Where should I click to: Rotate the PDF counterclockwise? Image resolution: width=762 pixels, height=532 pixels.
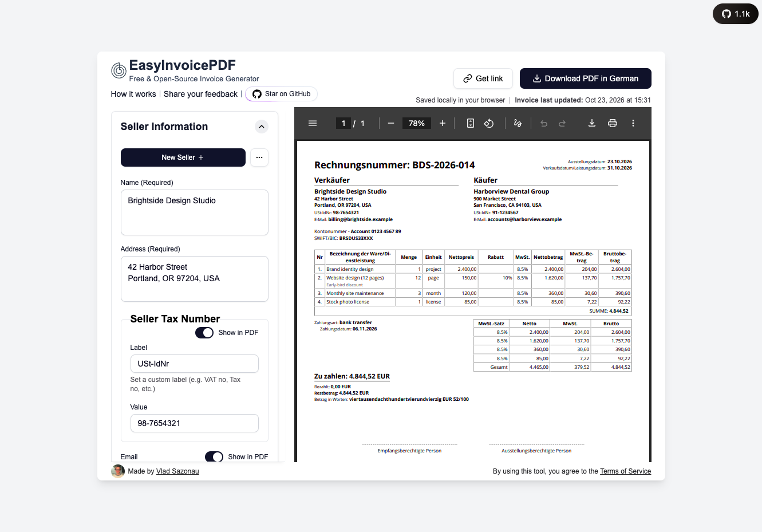tap(489, 123)
